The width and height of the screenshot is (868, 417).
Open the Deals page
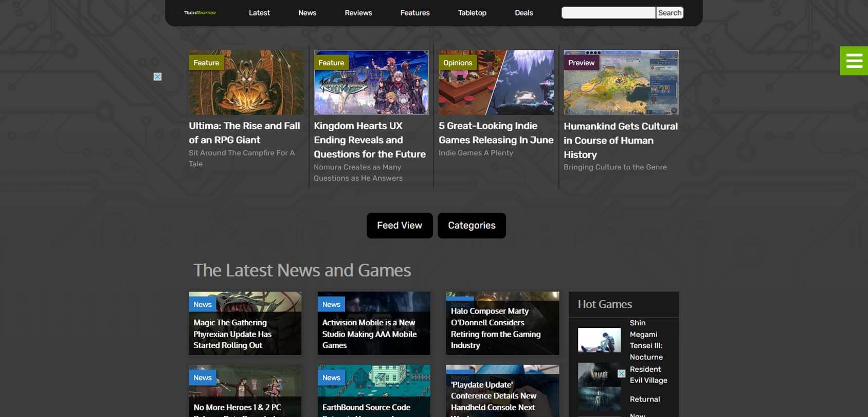pyautogui.click(x=523, y=13)
